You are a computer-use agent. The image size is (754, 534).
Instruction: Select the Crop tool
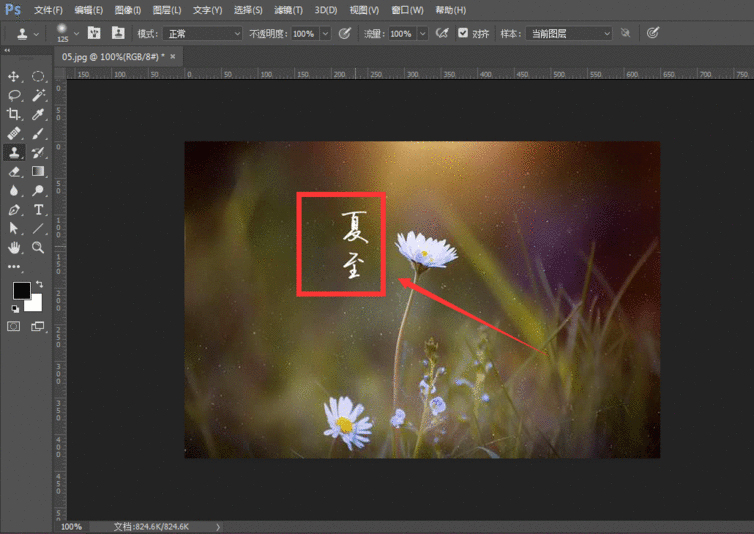[x=14, y=114]
